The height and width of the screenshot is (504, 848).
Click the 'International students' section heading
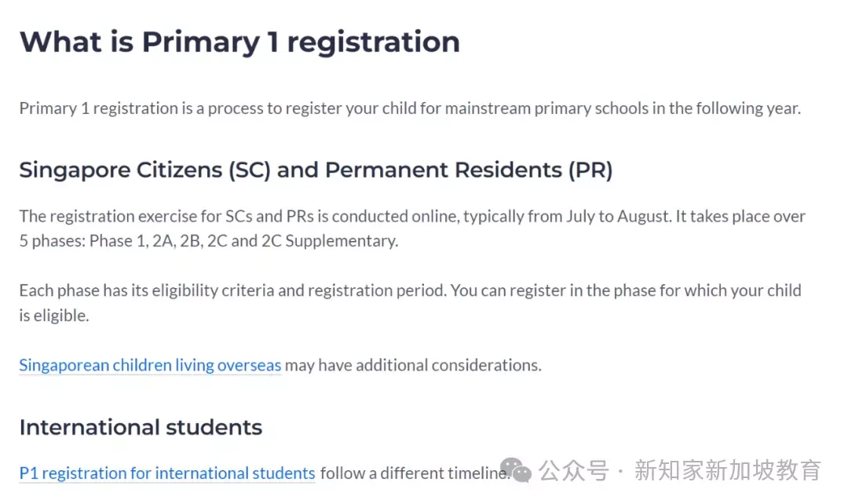[141, 427]
